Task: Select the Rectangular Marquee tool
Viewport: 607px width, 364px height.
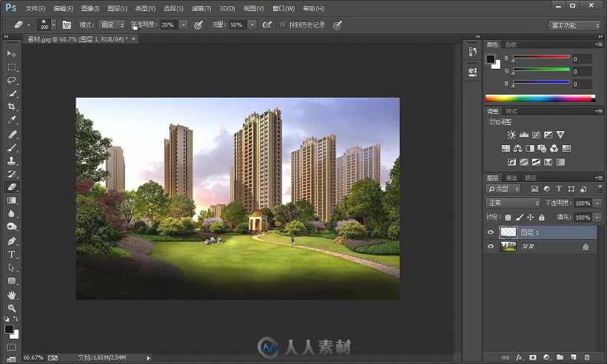Action: 11,67
